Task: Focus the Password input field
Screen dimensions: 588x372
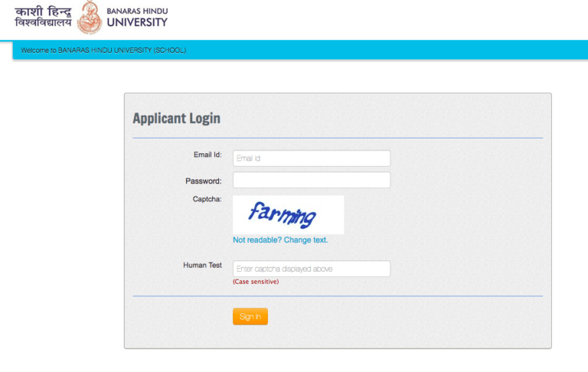Action: [x=311, y=180]
